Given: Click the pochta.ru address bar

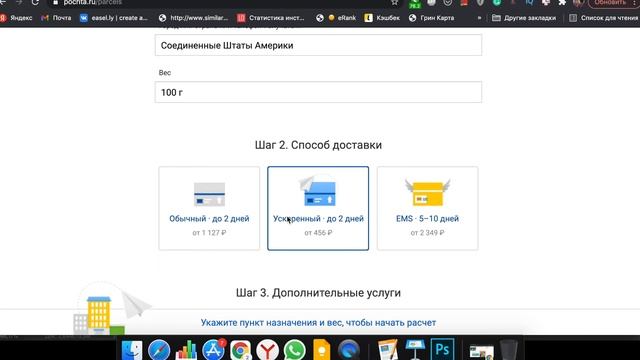Looking at the screenshot, I should tap(220, 2).
